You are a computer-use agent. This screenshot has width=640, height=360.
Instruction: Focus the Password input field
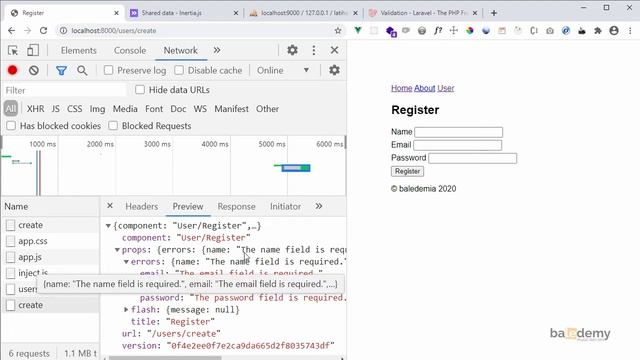[x=473, y=158]
